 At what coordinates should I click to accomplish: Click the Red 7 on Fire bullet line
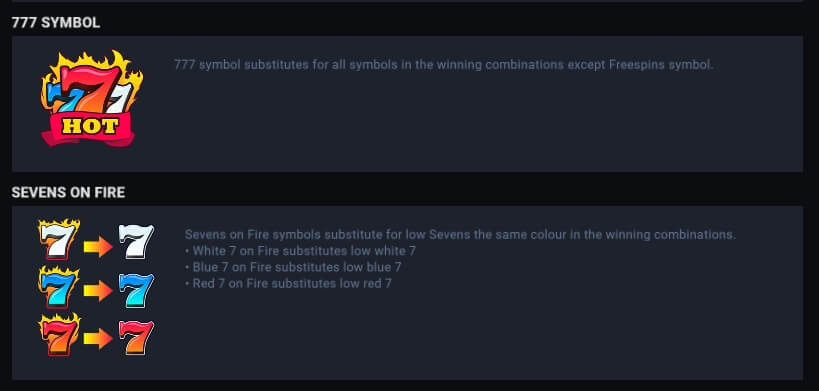tap(288, 283)
